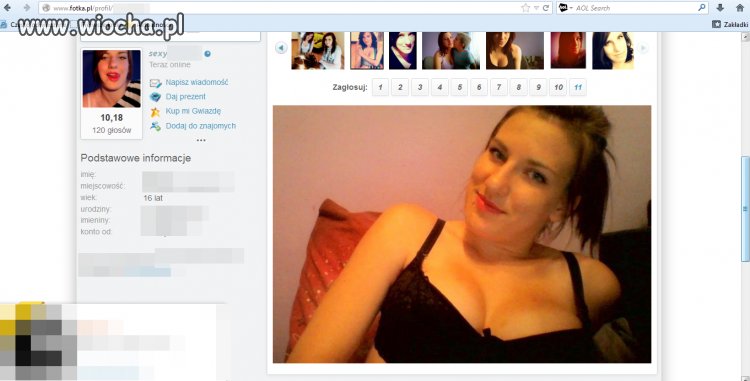Screen dimensions: 750x381
Task: Vote 8 in the Zagłosuj row
Action: tap(518, 87)
